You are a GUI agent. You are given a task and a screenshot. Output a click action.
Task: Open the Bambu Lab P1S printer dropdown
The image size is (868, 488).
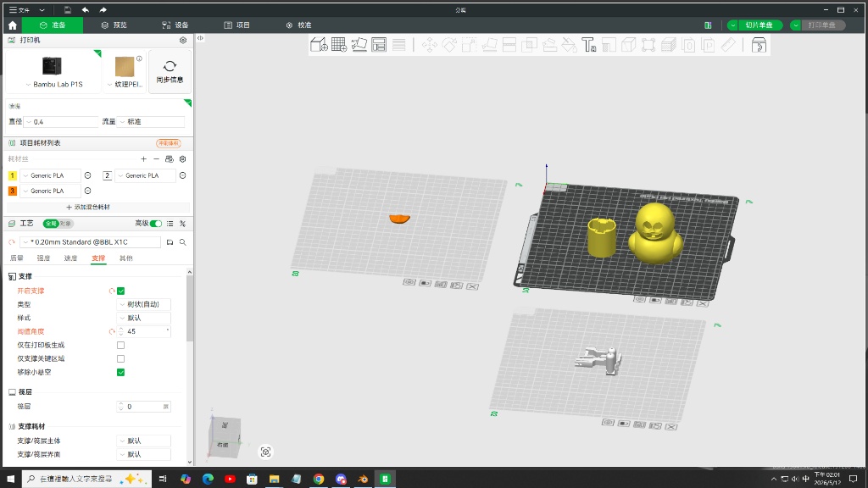click(53, 84)
